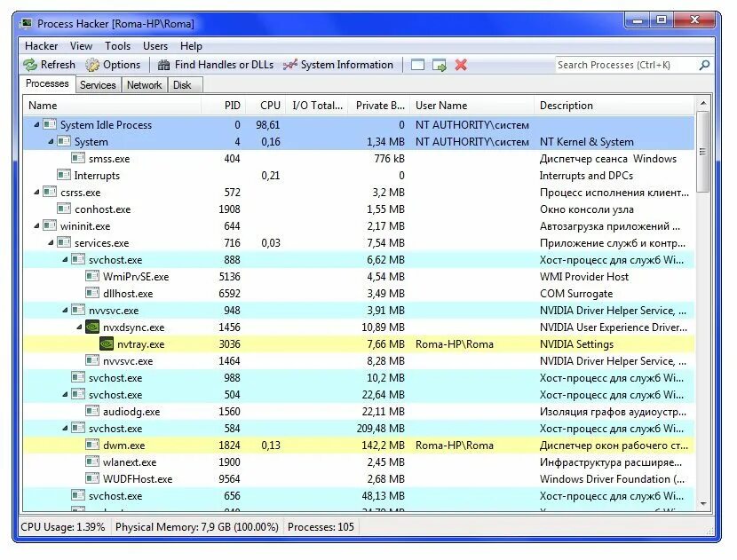Click the scrollbar up arrow
737x560 pixels.
pos(702,103)
